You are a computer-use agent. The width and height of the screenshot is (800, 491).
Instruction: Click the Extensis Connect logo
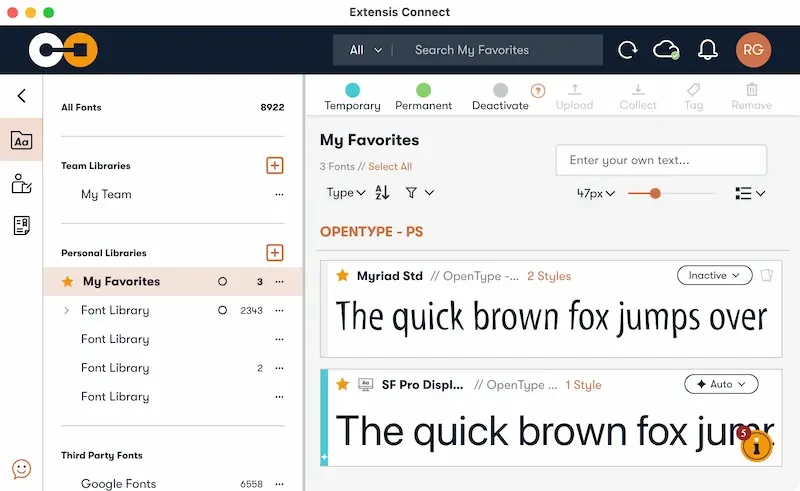tap(63, 50)
